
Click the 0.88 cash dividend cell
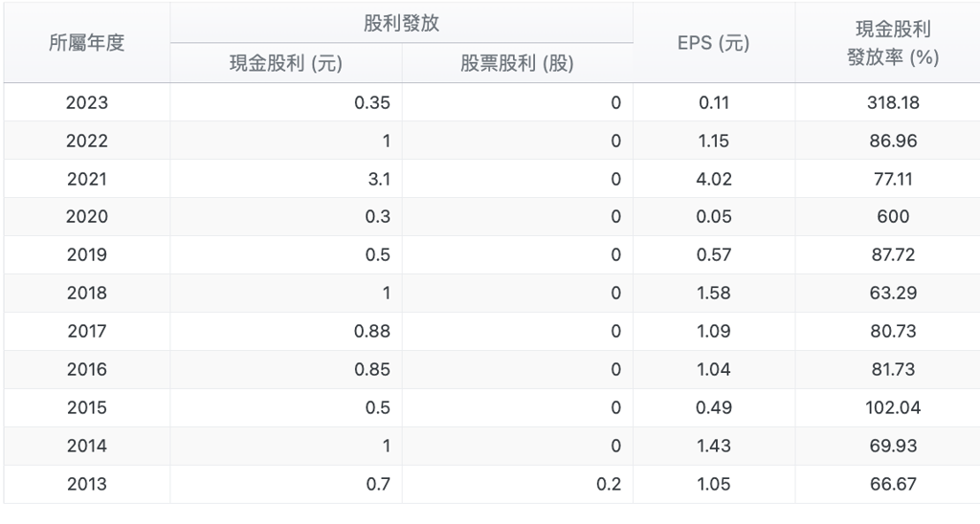tap(372, 332)
